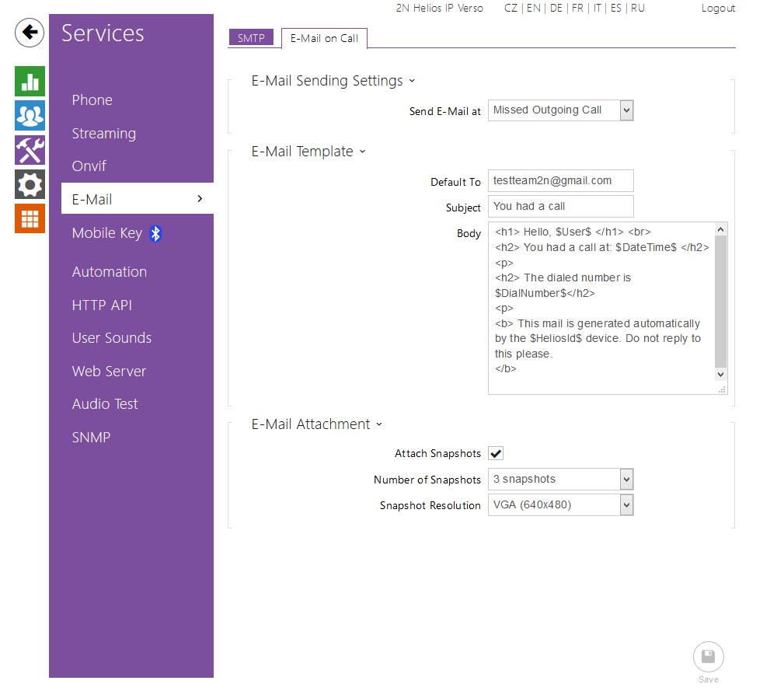Collapse the E-Mail Attachment section
Viewport: 784px width, 691px height.
coord(379,425)
